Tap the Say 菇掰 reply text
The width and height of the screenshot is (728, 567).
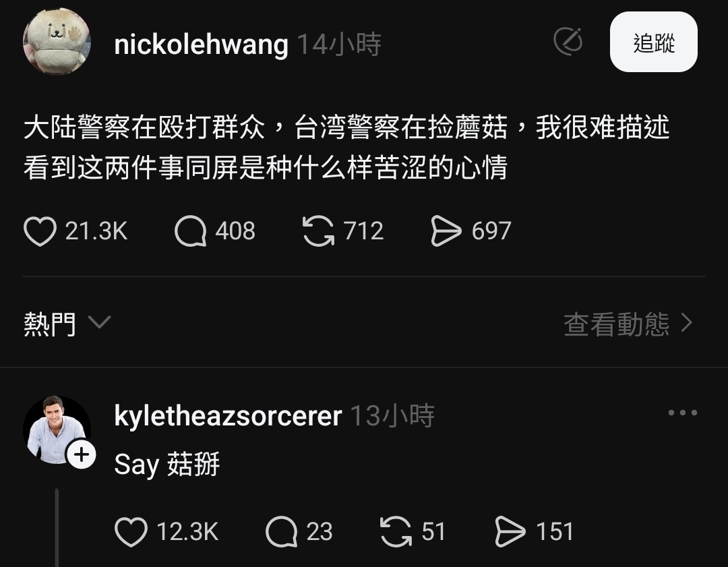[167, 464]
